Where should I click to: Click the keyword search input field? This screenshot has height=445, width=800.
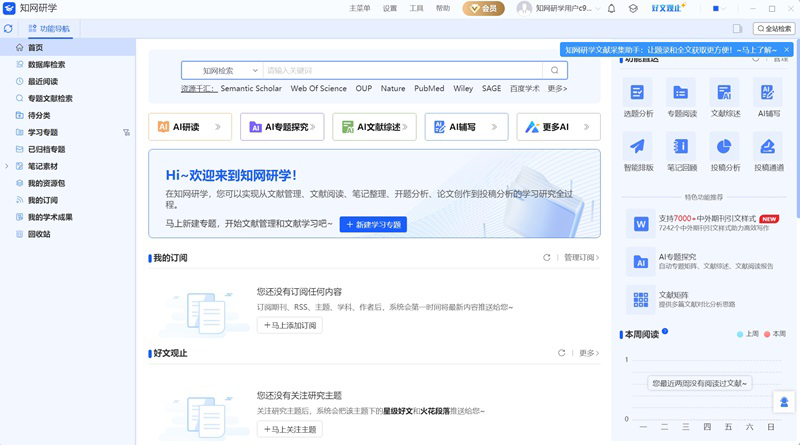coord(400,70)
